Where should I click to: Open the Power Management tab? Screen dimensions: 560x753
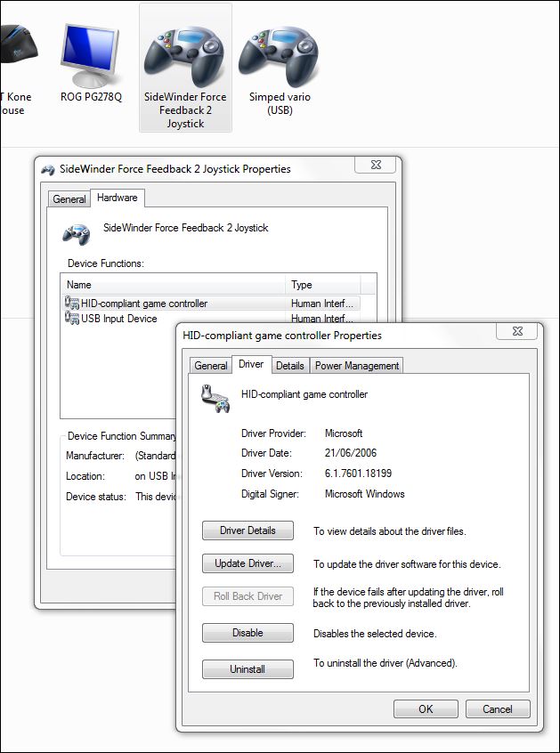[x=357, y=366]
